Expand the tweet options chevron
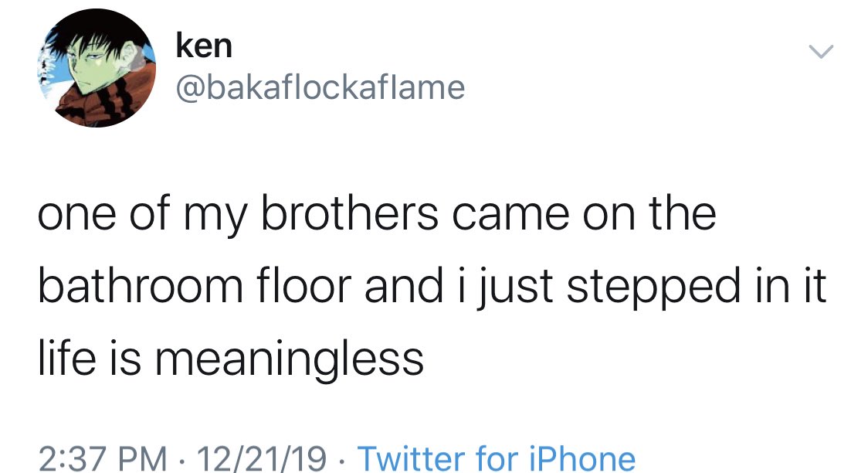The height and width of the screenshot is (473, 868). pos(820,53)
